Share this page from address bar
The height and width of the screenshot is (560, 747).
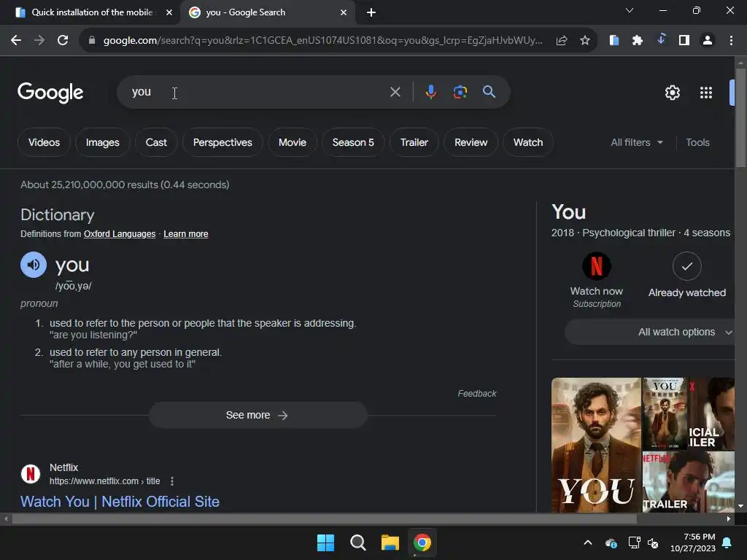pyautogui.click(x=562, y=41)
